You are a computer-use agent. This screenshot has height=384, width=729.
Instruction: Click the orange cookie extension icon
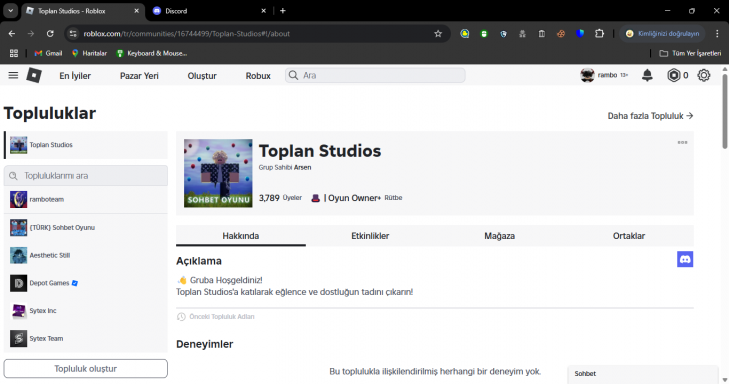[561, 33]
